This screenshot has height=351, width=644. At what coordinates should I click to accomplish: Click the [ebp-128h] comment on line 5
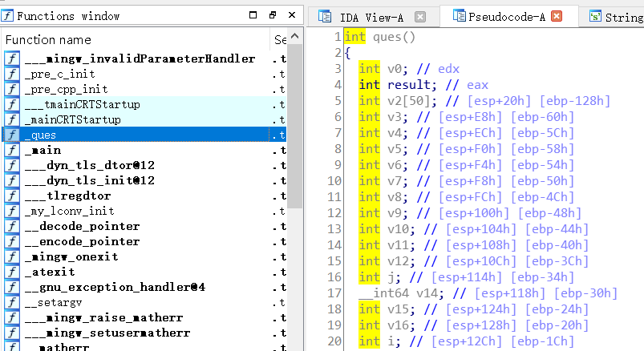pos(574,101)
